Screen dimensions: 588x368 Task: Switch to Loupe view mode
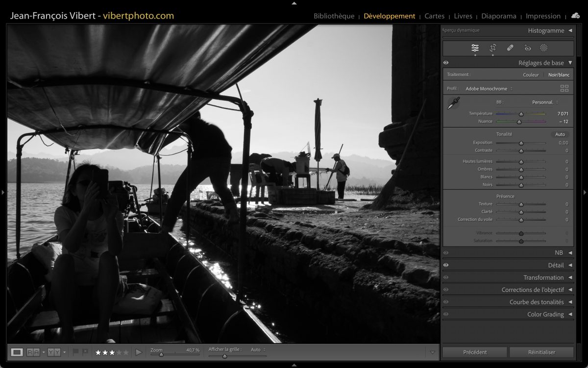17,352
